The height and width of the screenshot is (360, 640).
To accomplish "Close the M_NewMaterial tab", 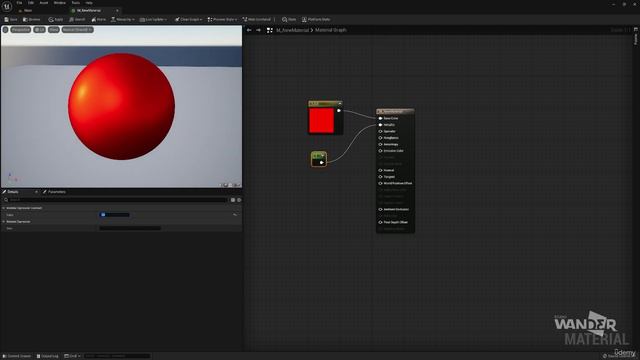I will click(117, 10).
